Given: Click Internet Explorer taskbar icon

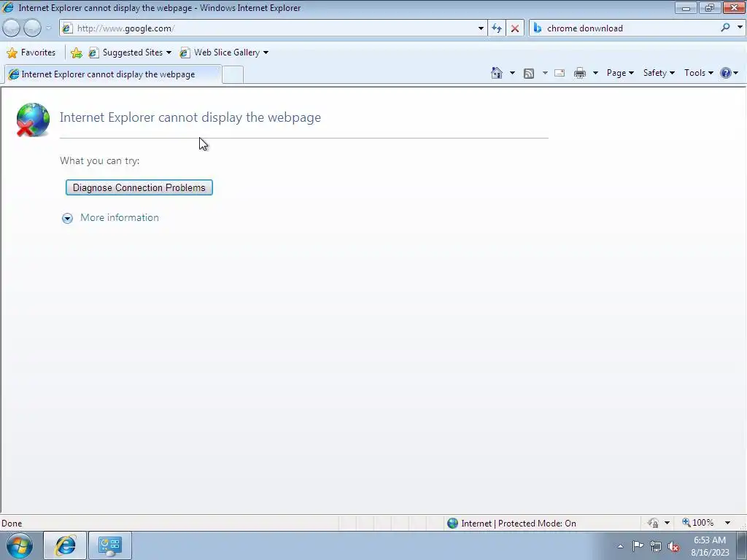Looking at the screenshot, I should (x=65, y=545).
